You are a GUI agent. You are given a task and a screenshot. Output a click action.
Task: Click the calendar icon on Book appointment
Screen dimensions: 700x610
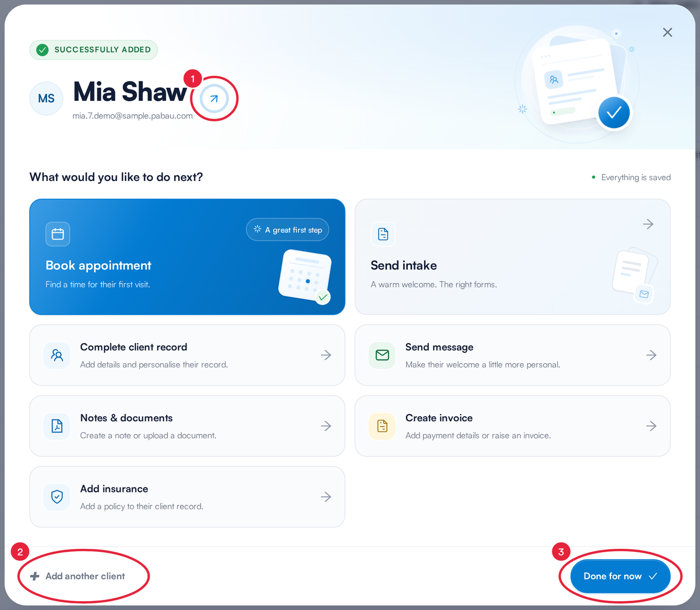58,234
